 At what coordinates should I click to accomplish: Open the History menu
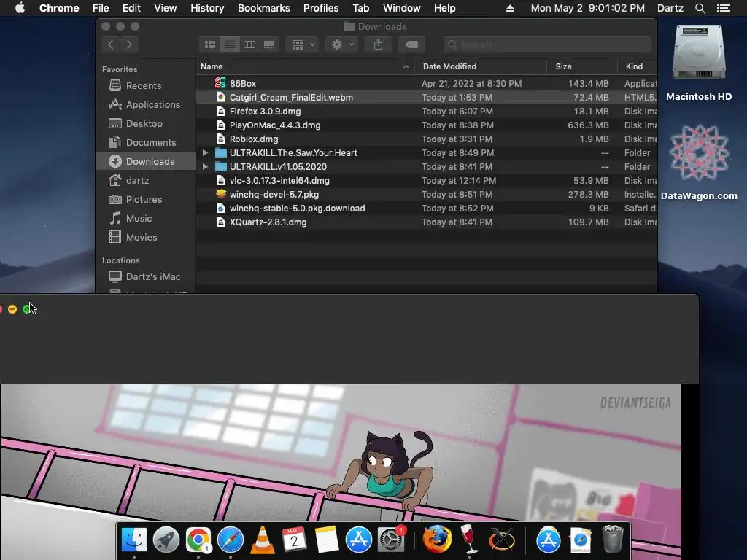click(207, 8)
